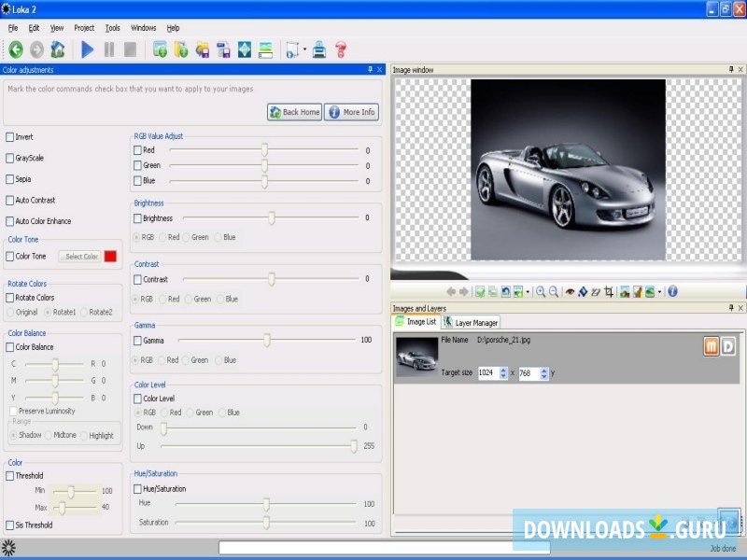This screenshot has height=560, width=747.
Task: Click the home icon in main toolbar
Action: 58,49
